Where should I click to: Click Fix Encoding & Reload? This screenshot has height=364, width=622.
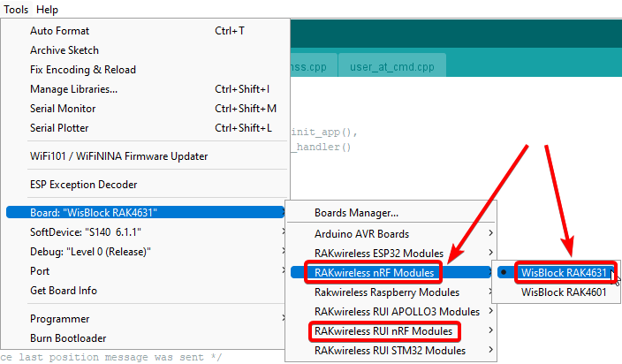(x=83, y=70)
